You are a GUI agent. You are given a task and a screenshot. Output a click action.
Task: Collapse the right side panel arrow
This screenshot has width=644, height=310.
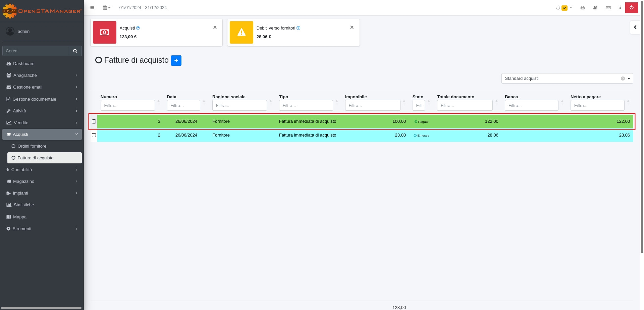click(635, 27)
